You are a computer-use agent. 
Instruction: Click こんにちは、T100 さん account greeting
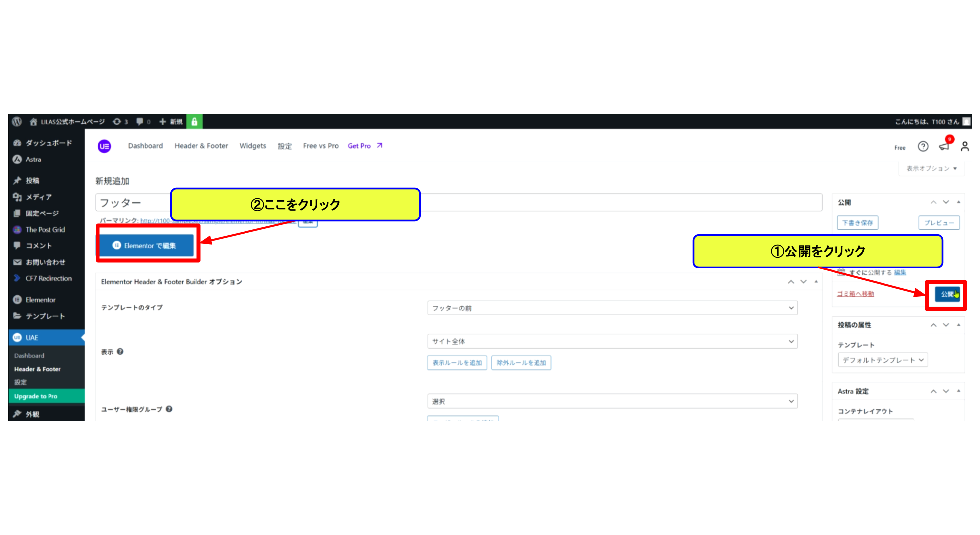coord(932,122)
